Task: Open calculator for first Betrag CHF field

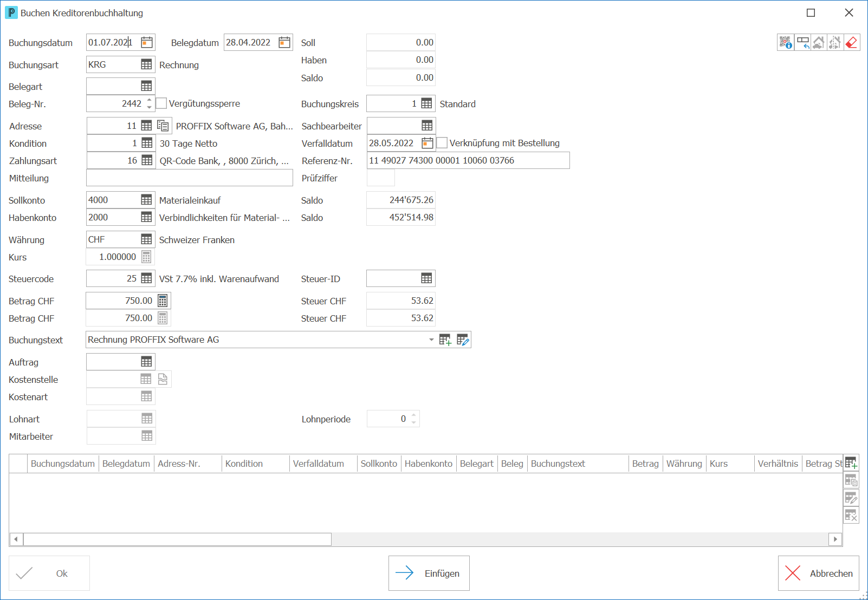Action: click(x=163, y=301)
